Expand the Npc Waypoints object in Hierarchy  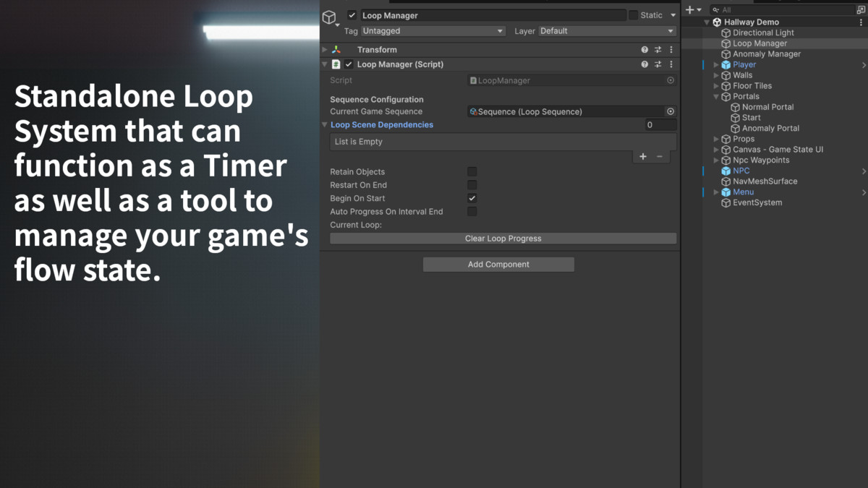(717, 160)
